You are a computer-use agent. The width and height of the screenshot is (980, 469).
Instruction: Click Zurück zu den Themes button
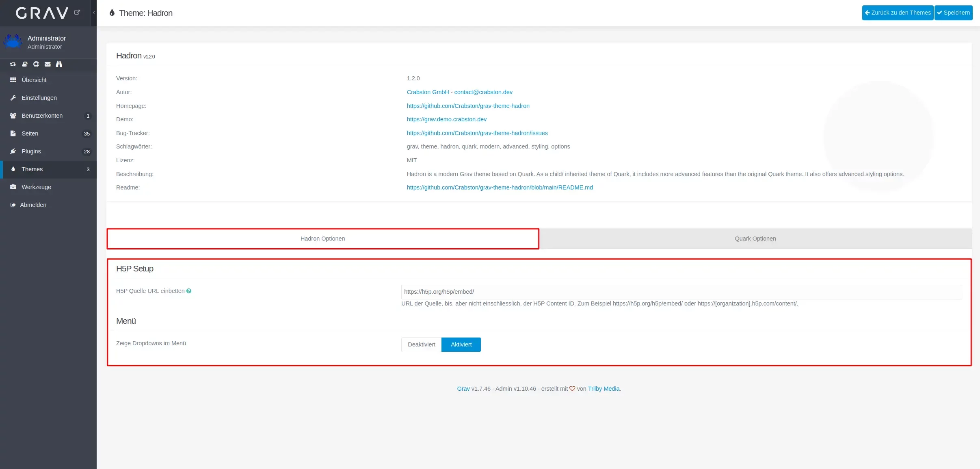898,13
